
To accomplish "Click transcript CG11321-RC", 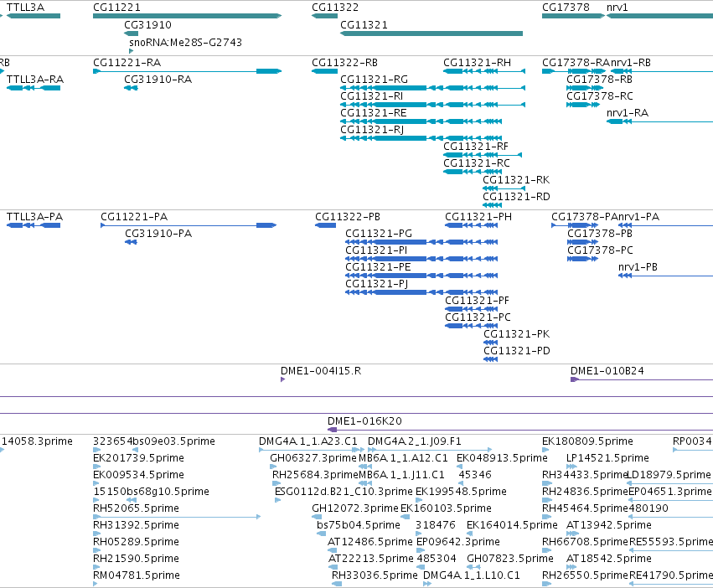I will point(477,163).
